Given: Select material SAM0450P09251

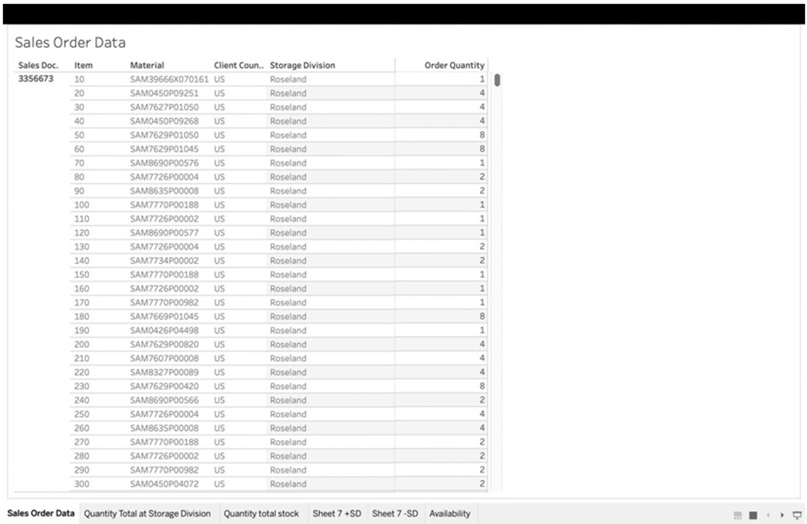Looking at the screenshot, I should pos(164,93).
